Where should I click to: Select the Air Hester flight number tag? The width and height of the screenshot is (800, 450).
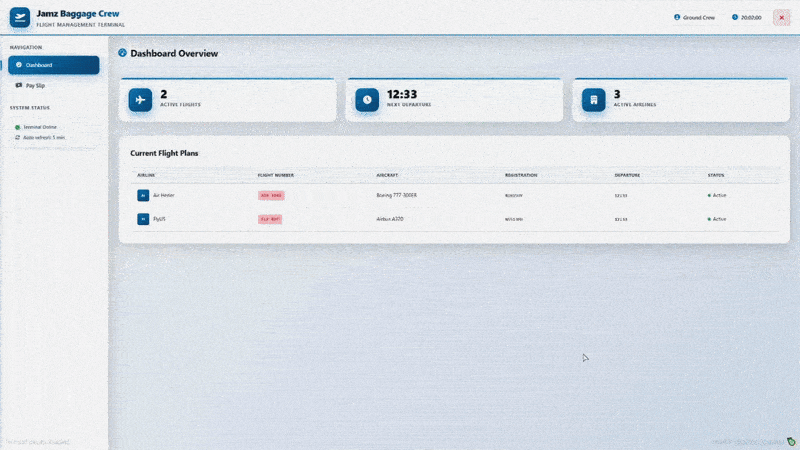[271, 195]
